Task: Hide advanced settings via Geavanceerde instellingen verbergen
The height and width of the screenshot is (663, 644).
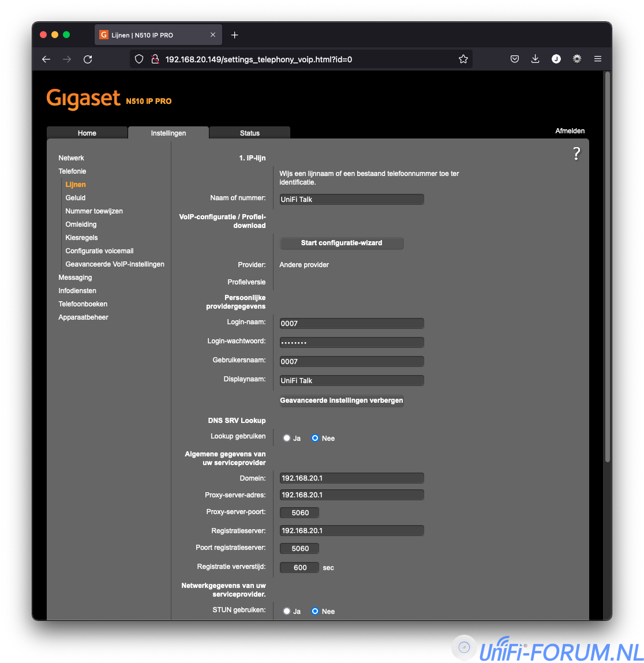Action: coord(342,400)
